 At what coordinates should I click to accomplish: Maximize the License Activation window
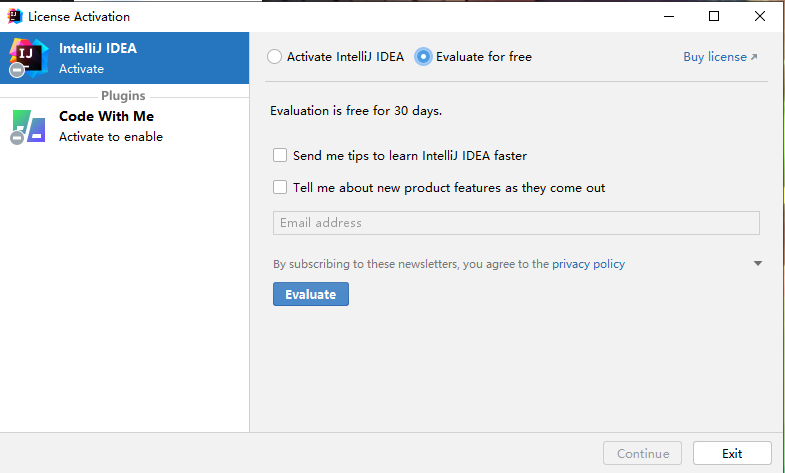[x=714, y=16]
